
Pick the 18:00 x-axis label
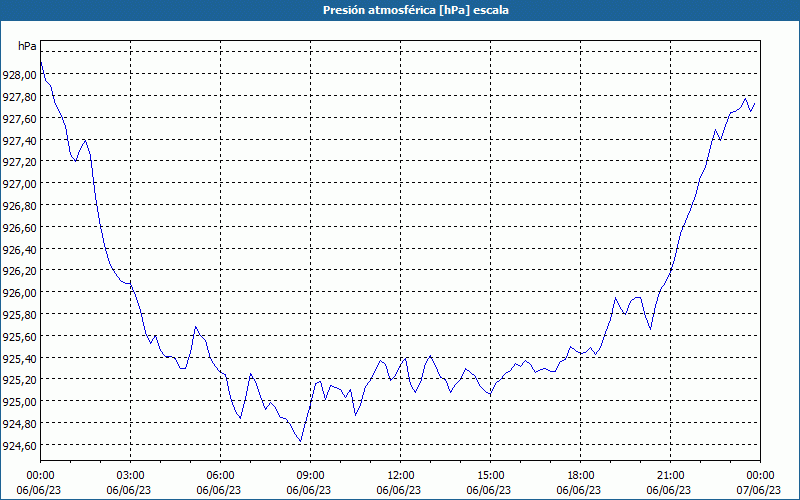click(581, 476)
